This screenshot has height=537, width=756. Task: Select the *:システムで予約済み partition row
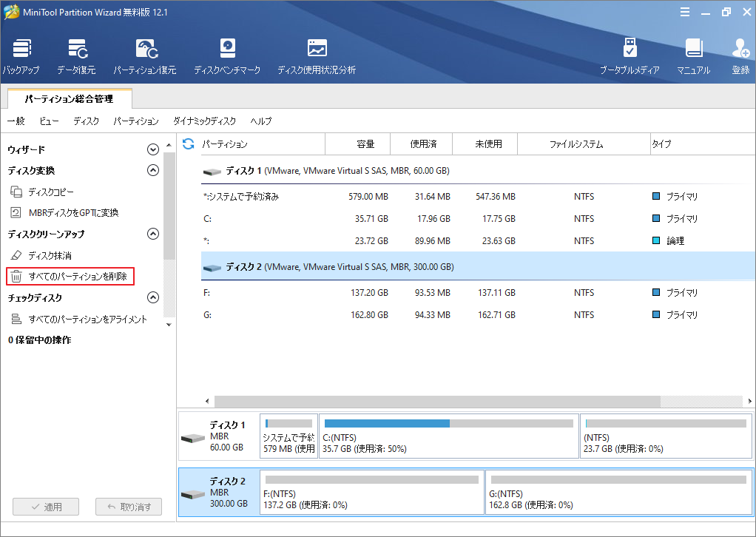tap(478, 196)
